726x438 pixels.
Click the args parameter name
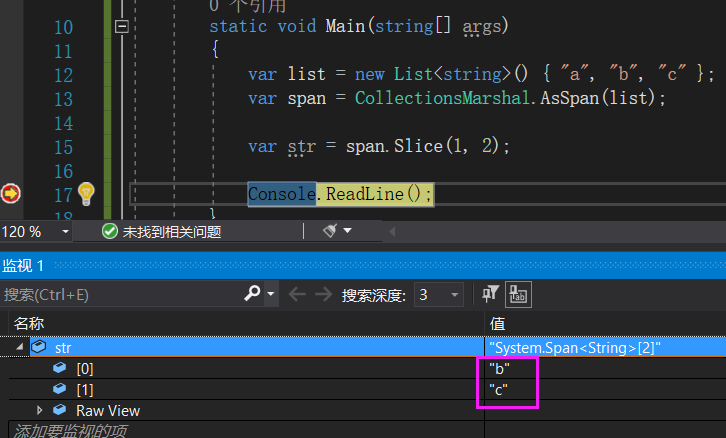click(482, 26)
